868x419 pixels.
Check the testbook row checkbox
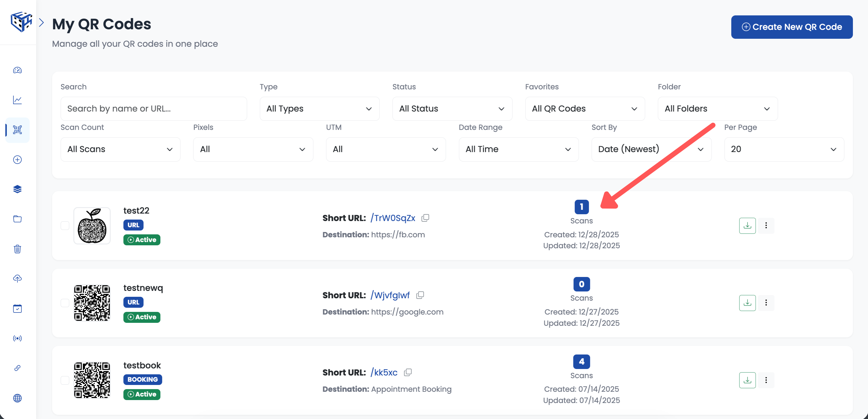click(x=65, y=380)
